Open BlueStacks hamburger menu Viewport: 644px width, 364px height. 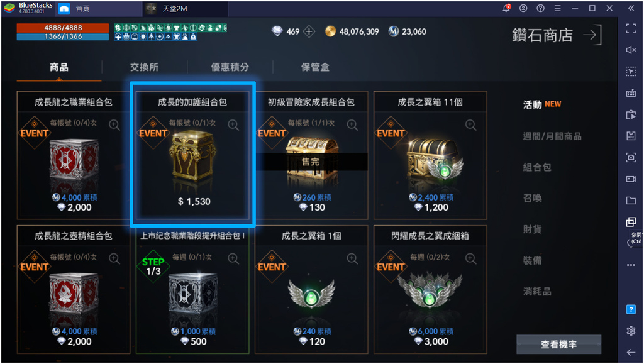(x=557, y=8)
